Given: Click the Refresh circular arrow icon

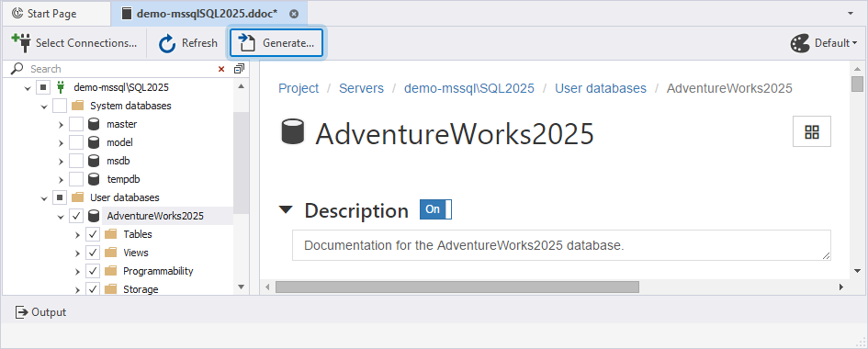Looking at the screenshot, I should click(x=167, y=43).
